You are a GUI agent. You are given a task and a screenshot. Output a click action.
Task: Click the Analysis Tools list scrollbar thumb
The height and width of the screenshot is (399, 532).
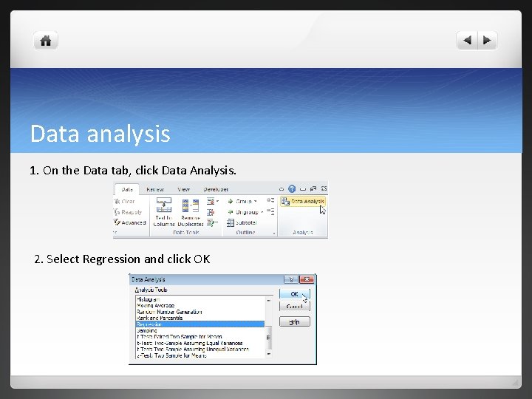pos(269,337)
